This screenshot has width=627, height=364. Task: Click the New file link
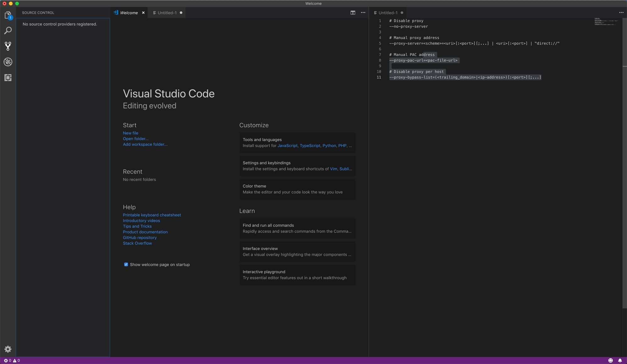pyautogui.click(x=130, y=133)
